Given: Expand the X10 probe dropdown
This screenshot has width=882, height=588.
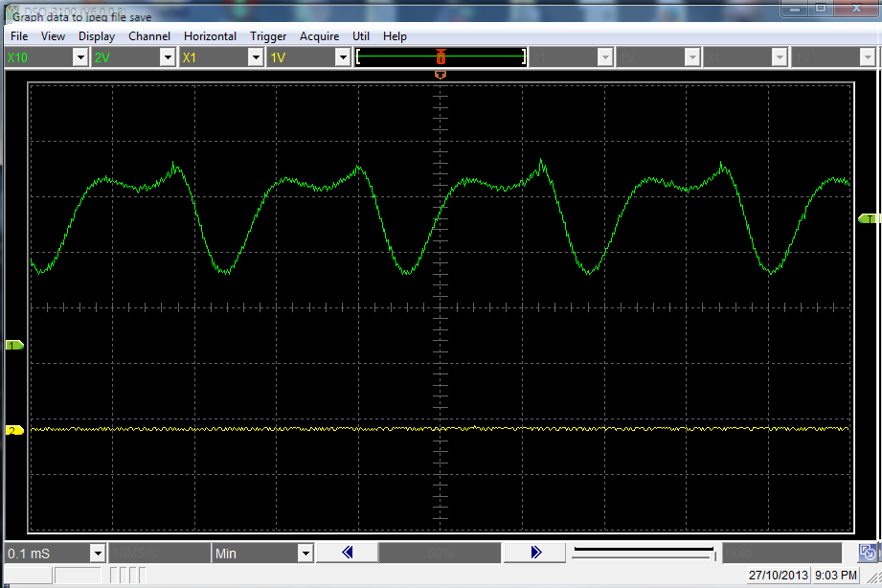Looking at the screenshot, I should point(80,57).
